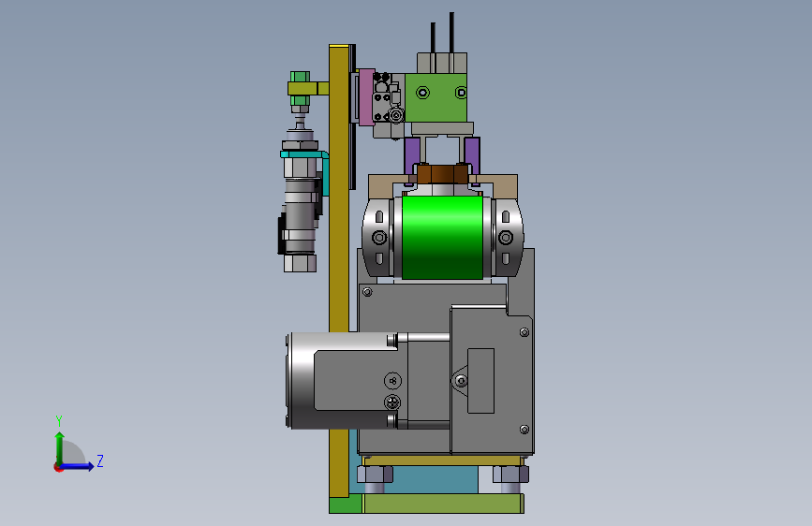Select the right hex foot nut
The width and height of the screenshot is (812, 526).
510,475
